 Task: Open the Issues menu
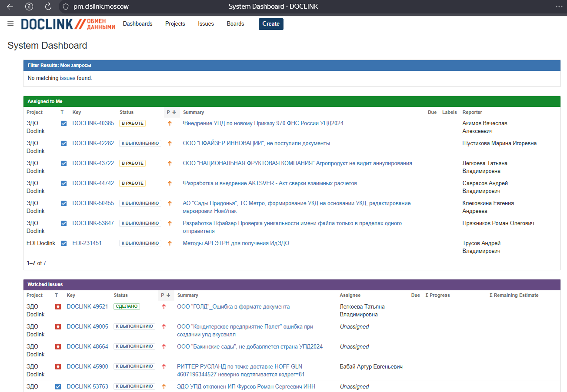click(x=206, y=24)
